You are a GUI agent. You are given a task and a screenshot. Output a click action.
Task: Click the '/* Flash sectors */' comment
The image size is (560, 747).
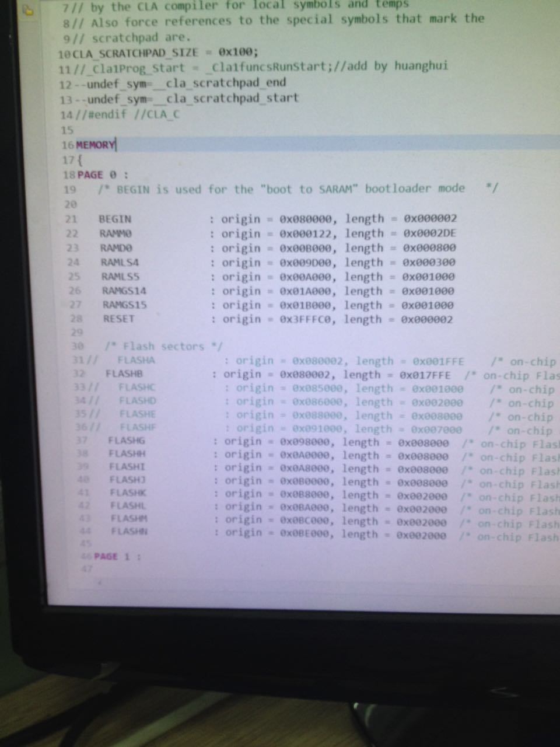[x=163, y=346]
